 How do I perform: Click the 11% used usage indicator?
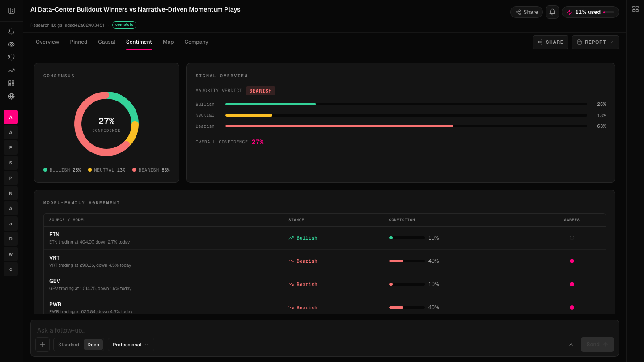click(x=590, y=12)
